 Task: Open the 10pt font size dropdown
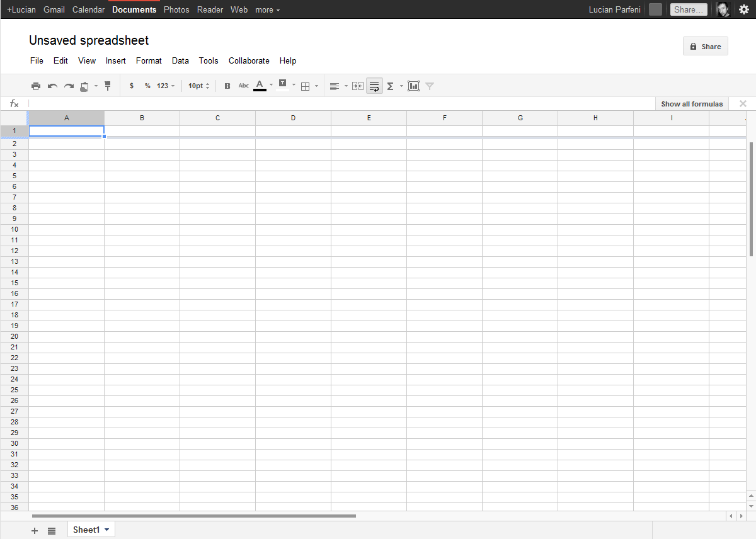[x=198, y=86]
